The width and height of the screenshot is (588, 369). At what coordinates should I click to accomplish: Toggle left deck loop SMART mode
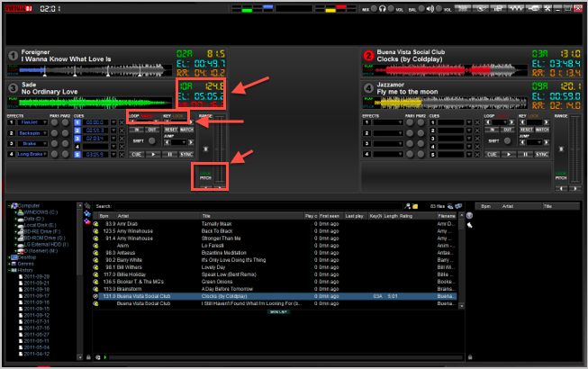click(x=147, y=116)
